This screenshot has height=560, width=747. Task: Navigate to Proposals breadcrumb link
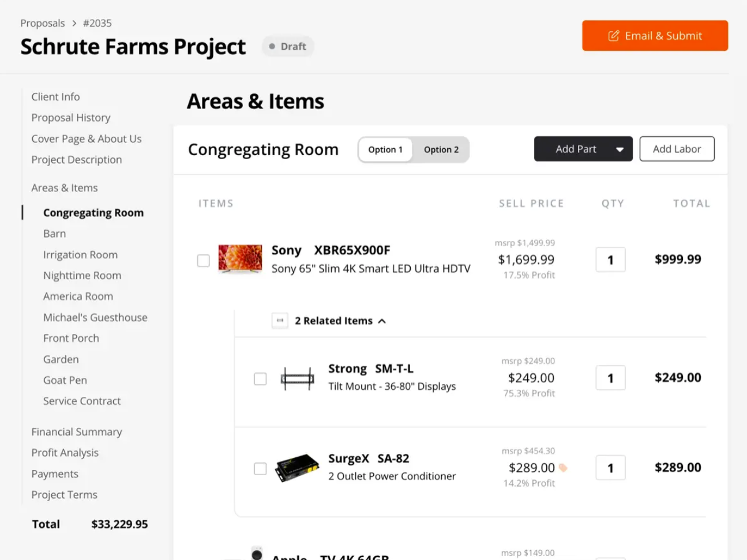43,23
